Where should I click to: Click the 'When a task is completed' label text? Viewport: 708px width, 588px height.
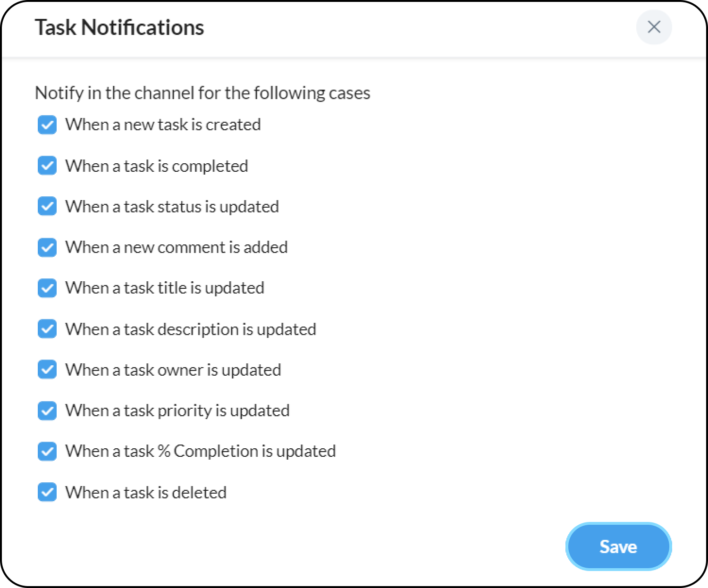[x=156, y=166]
